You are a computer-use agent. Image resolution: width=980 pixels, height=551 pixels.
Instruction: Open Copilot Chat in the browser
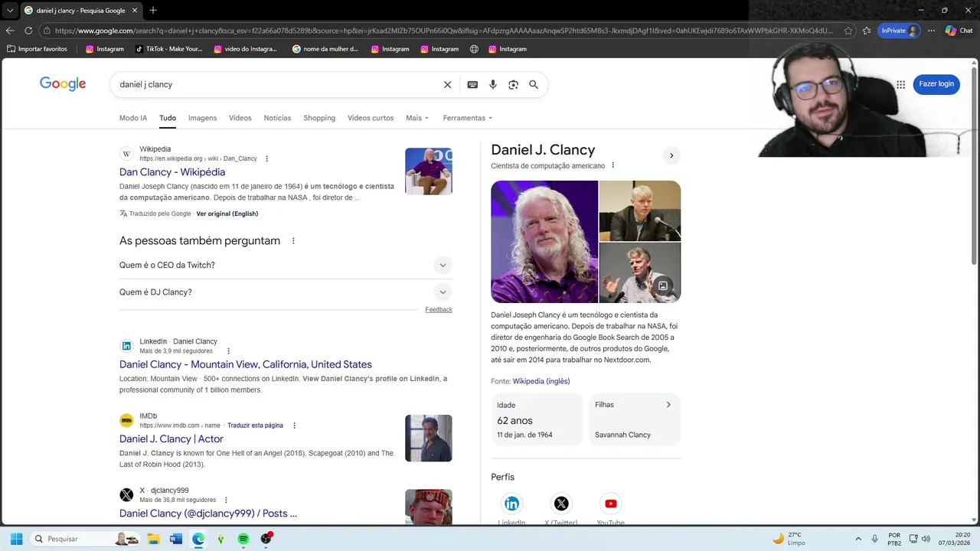pos(959,31)
